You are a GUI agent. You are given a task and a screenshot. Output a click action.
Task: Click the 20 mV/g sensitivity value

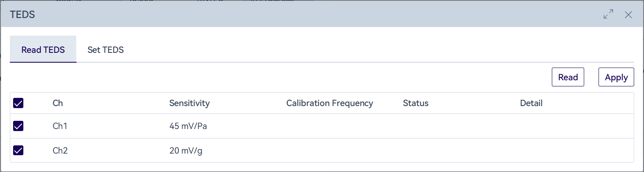(186, 151)
